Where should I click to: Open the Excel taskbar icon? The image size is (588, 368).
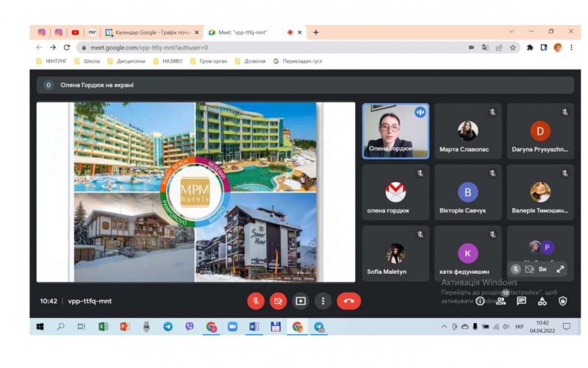pyautogui.click(x=103, y=327)
